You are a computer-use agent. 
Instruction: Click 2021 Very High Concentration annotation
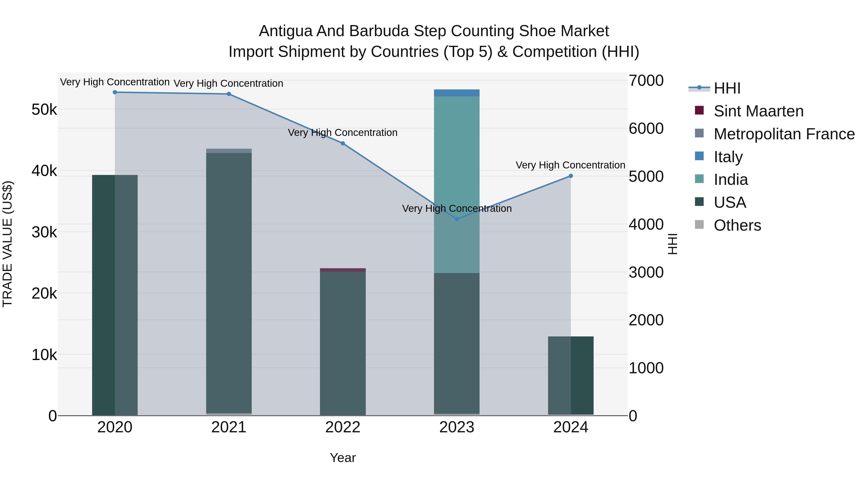pyautogui.click(x=229, y=83)
